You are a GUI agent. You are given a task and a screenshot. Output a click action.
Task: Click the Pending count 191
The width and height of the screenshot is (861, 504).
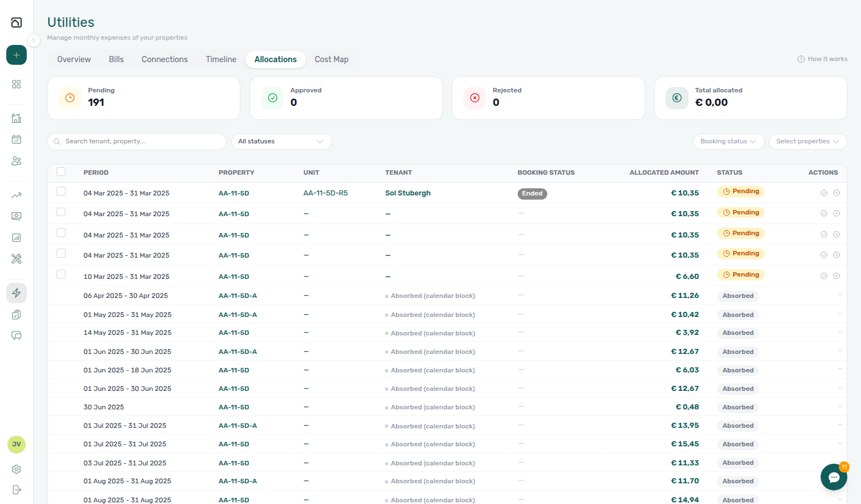pos(96,102)
